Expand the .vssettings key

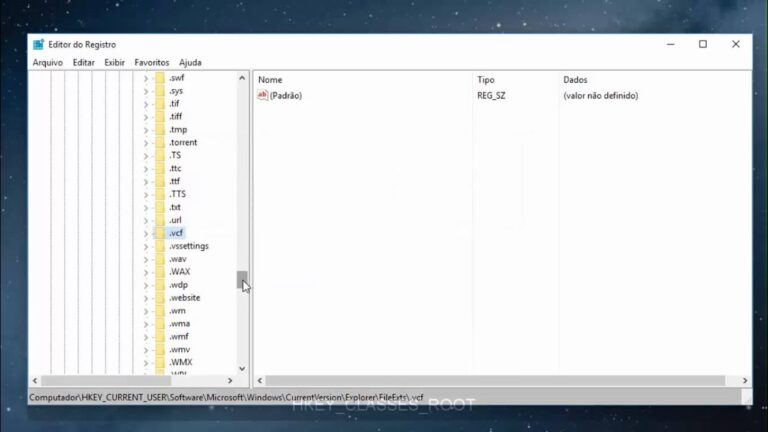(145, 246)
